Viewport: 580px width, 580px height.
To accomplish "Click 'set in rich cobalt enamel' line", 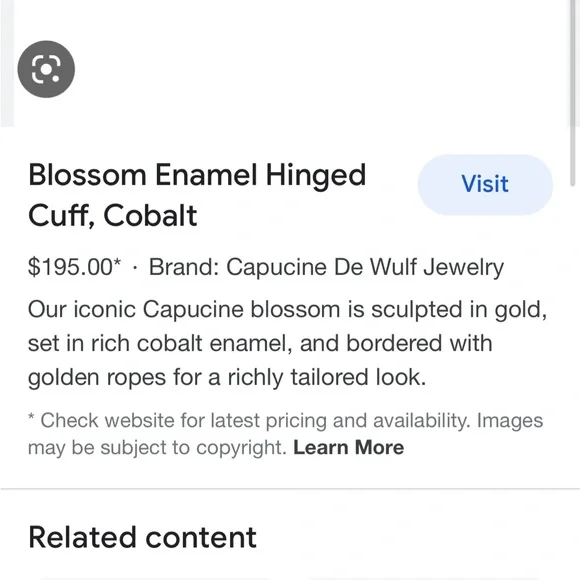I will (x=260, y=343).
